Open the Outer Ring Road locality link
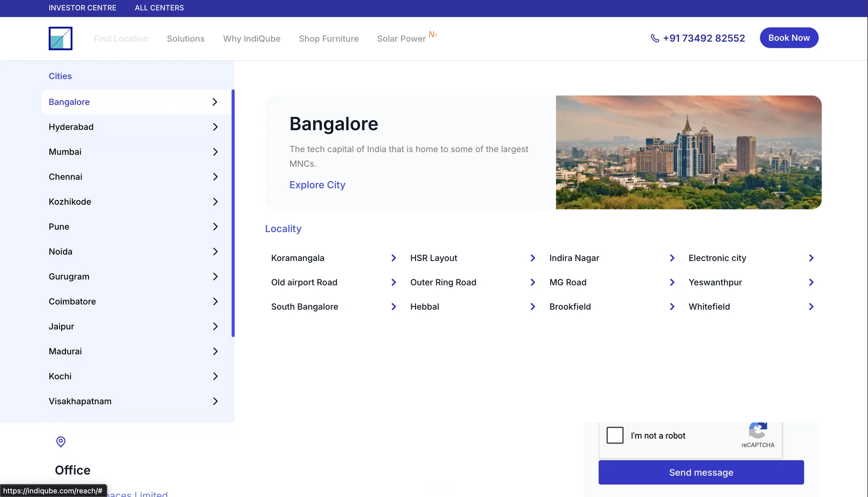The width and height of the screenshot is (868, 497). click(443, 282)
